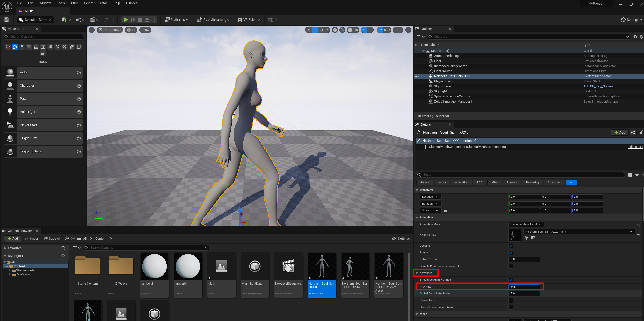Click the Northern_Soul_Spin_XXXL_Anim thumbnail
Image resolution: width=644 pixels, height=321 pixels.
point(355,266)
